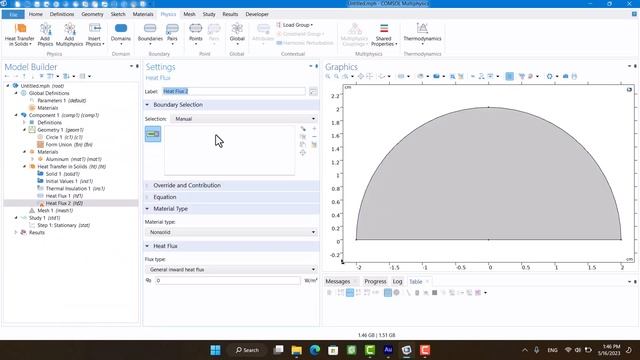Click the Windows Start button
Viewport: 640px width, 360px height.
click(216, 350)
